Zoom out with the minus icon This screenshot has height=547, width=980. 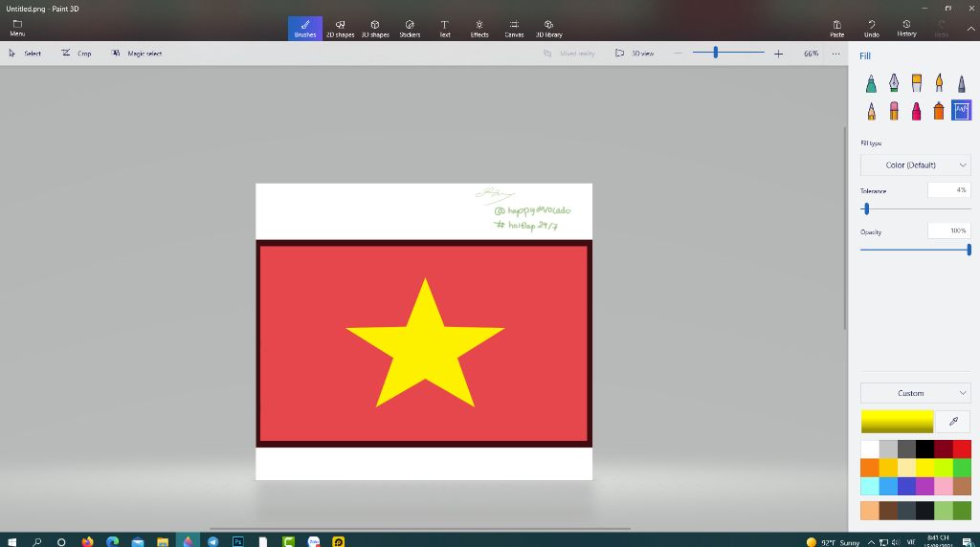pyautogui.click(x=678, y=54)
